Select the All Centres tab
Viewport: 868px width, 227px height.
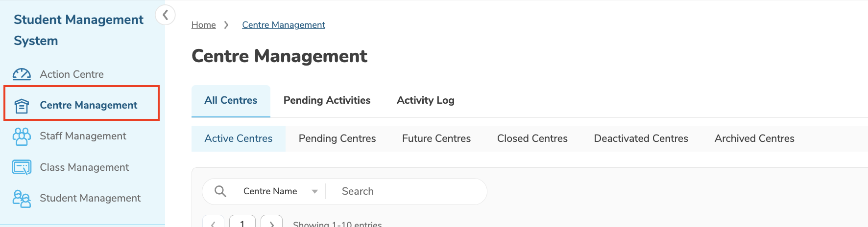click(231, 100)
